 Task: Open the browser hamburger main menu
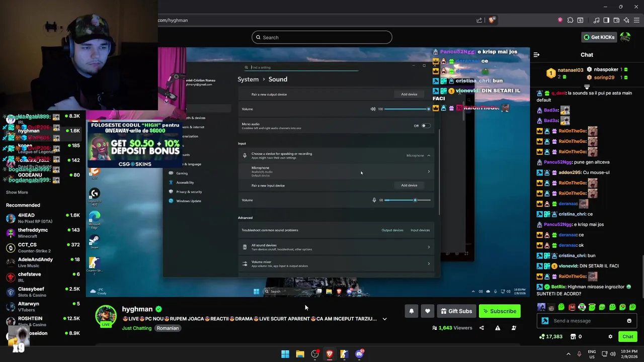[x=636, y=20]
